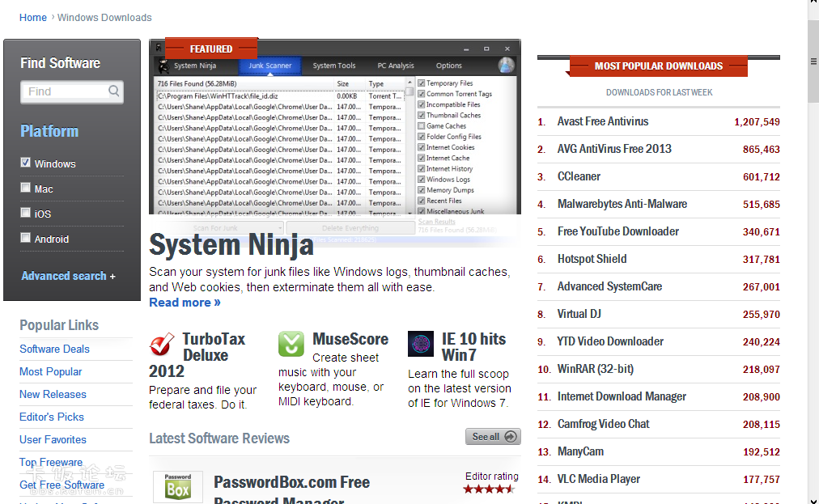Open the System Ninja title
The height and width of the screenshot is (504, 819).
pos(231,244)
